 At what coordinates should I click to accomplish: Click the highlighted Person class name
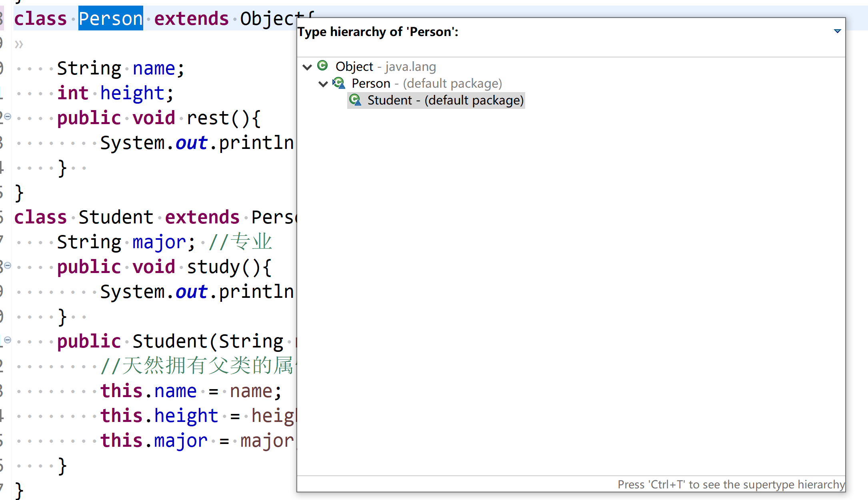click(x=110, y=19)
